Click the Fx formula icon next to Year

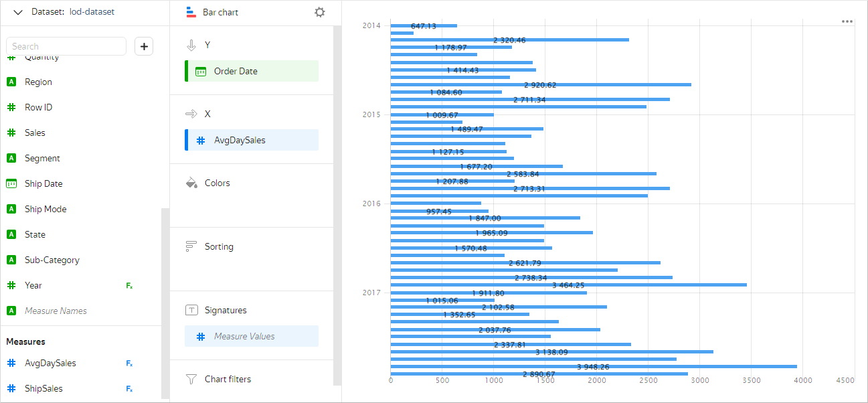129,286
